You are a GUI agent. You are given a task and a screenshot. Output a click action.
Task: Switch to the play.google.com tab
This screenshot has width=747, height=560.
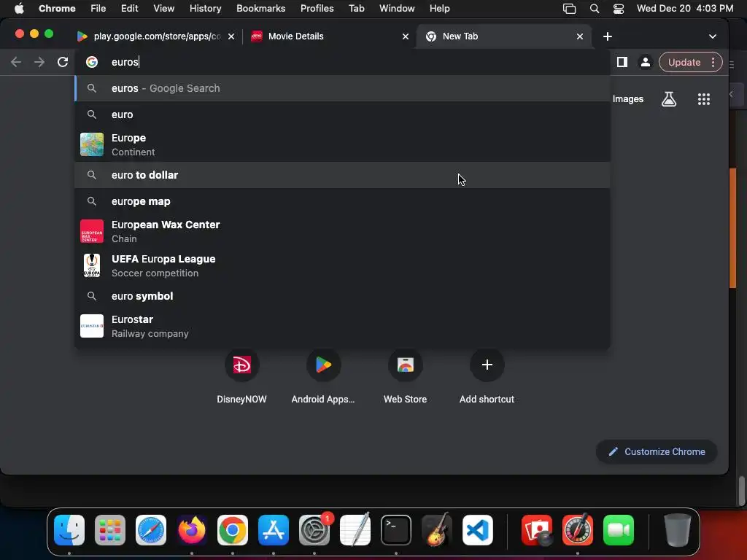[x=158, y=36]
